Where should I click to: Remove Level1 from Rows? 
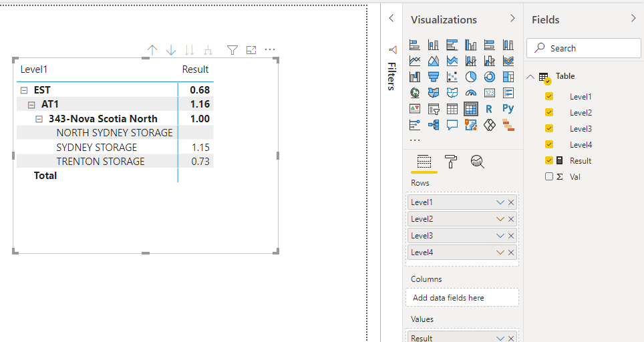coord(511,202)
